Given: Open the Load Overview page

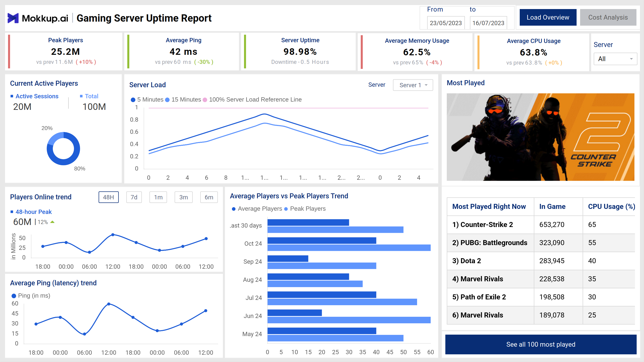Looking at the screenshot, I should (x=548, y=17).
